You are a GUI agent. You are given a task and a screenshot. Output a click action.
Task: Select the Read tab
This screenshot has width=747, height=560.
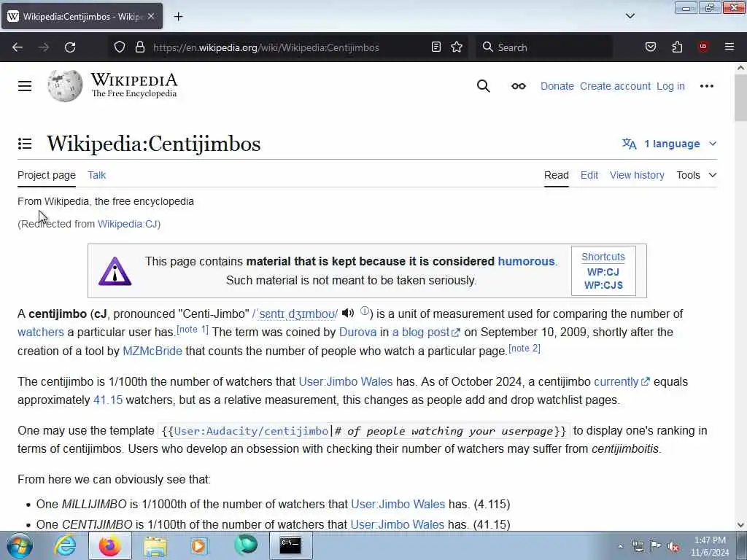click(557, 175)
